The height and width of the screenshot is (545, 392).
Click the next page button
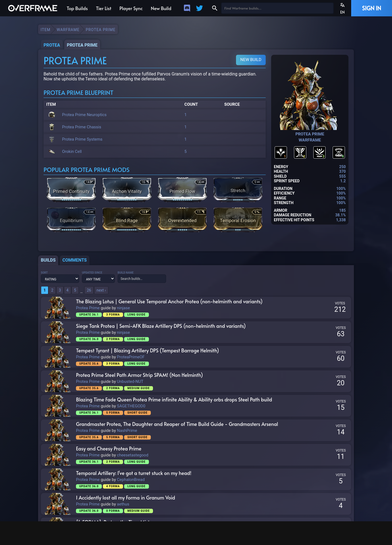point(101,290)
